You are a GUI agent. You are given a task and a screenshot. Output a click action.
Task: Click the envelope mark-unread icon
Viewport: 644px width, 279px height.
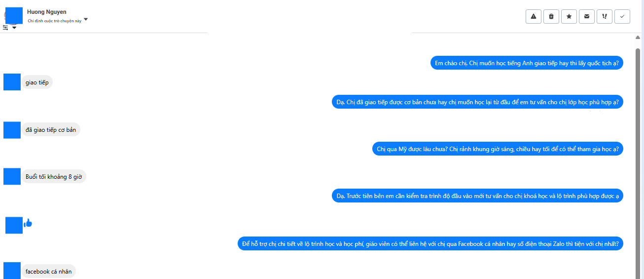[x=587, y=16]
